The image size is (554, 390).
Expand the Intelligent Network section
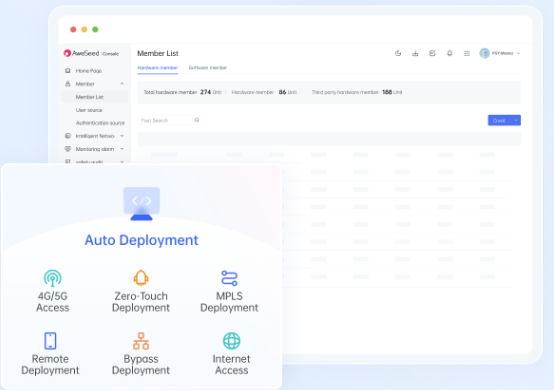(122, 136)
